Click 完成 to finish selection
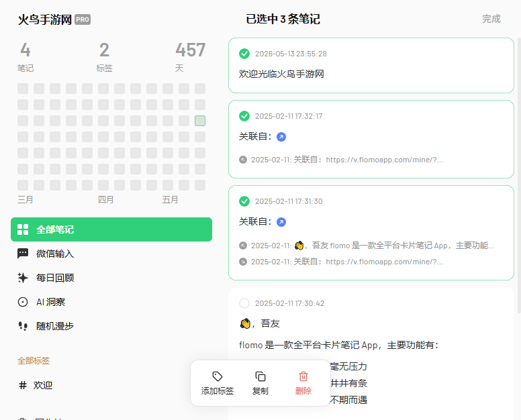Viewport: 521px width, 420px height. click(491, 19)
